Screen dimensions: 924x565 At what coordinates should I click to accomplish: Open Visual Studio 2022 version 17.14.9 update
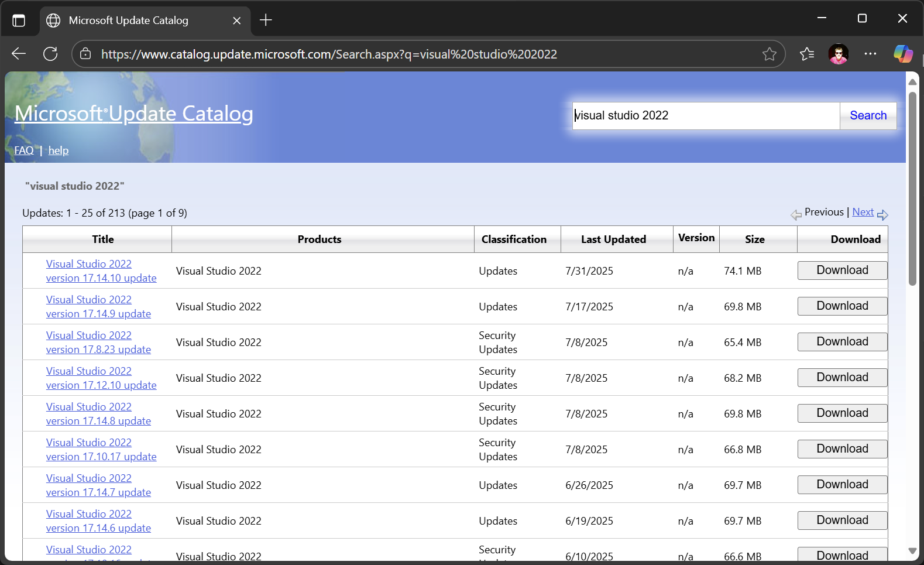click(x=98, y=307)
